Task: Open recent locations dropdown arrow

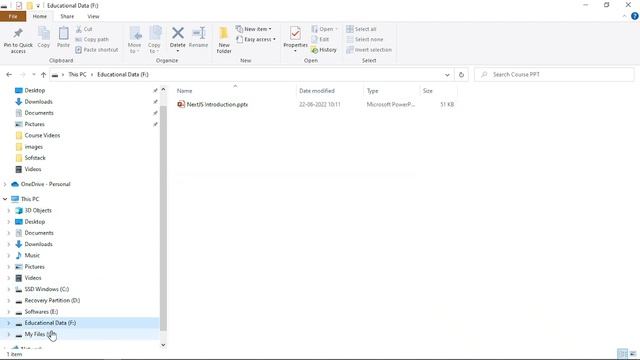Action: (x=33, y=75)
